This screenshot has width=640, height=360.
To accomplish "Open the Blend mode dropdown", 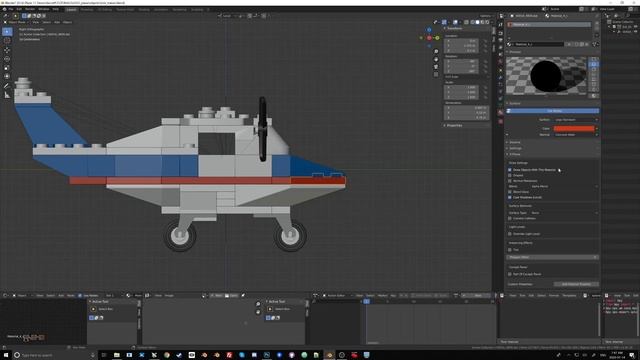I will point(564,187).
